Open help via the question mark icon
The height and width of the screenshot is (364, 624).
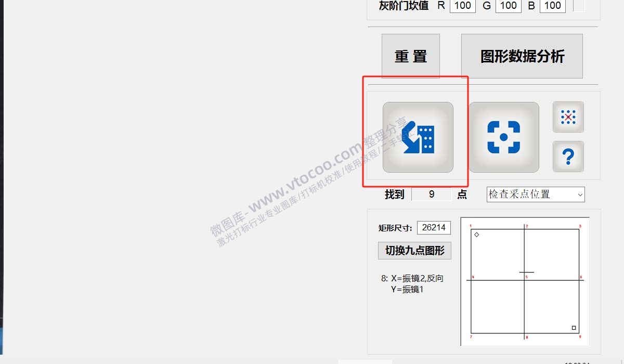click(568, 157)
